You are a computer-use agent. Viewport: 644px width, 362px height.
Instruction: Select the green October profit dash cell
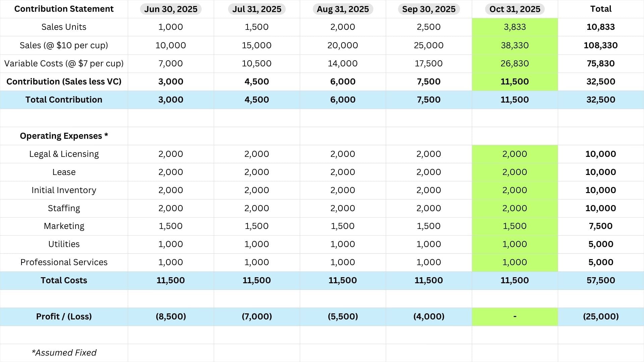point(515,316)
